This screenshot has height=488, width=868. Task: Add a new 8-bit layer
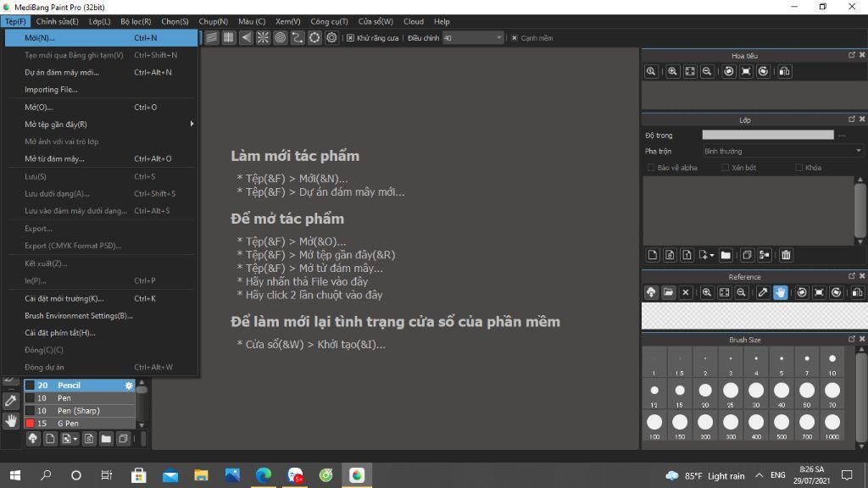point(670,255)
